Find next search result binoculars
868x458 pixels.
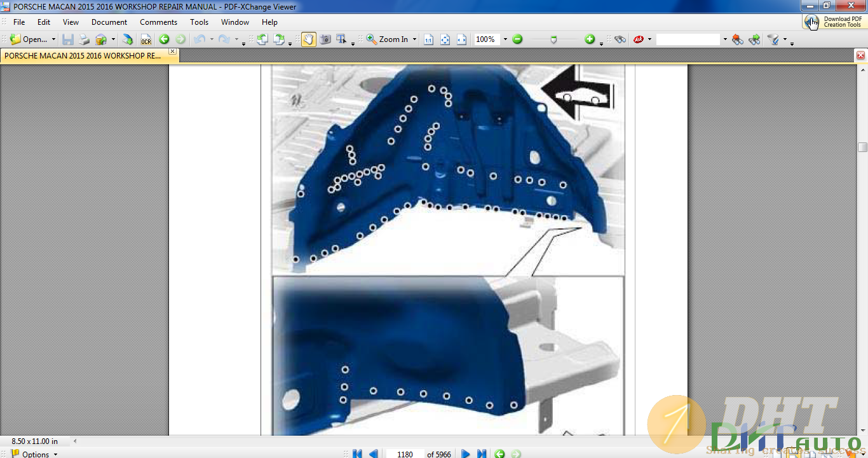click(754, 39)
